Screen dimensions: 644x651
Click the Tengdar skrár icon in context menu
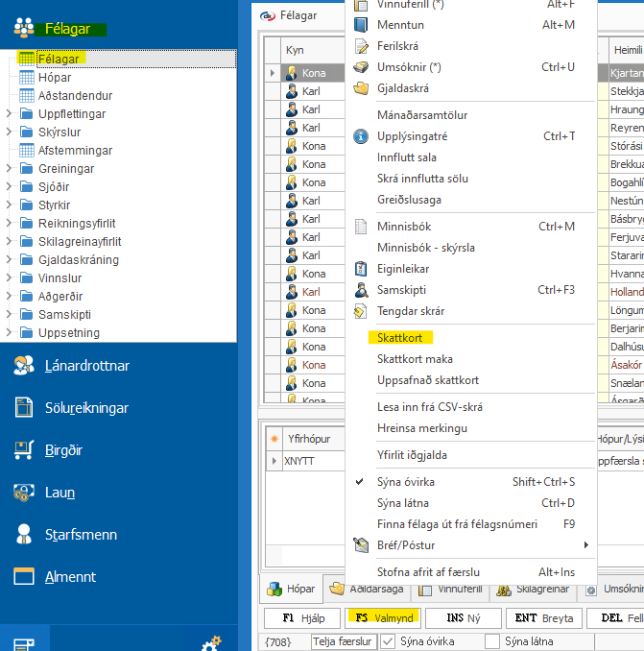361,311
